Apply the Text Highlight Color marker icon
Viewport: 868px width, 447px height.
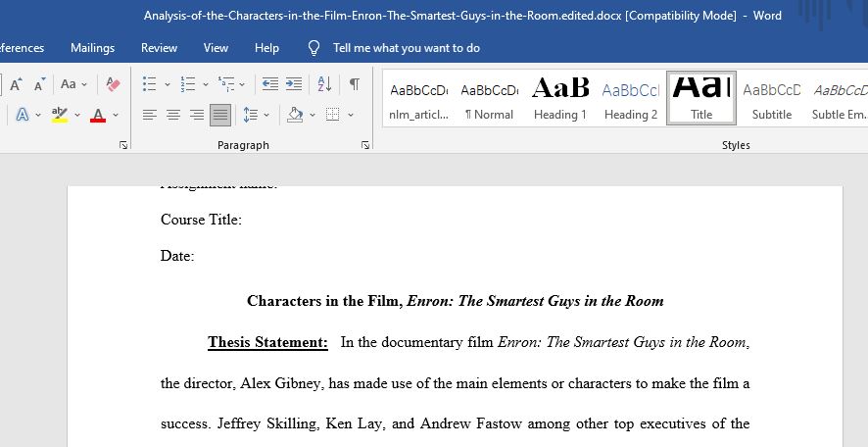(x=59, y=115)
